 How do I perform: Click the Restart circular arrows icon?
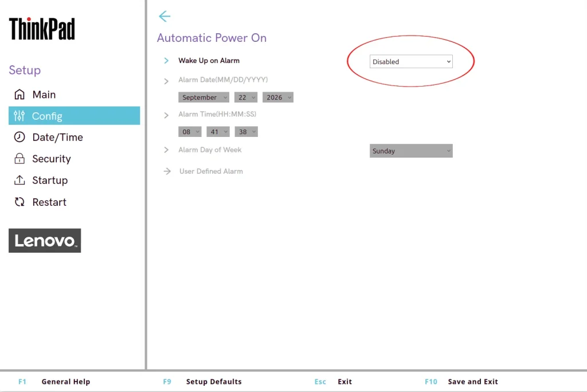(x=19, y=202)
